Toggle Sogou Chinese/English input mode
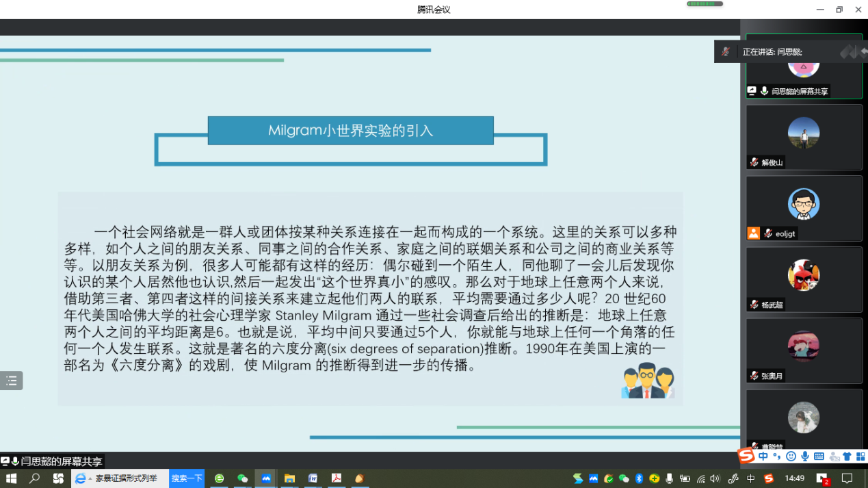 763,457
